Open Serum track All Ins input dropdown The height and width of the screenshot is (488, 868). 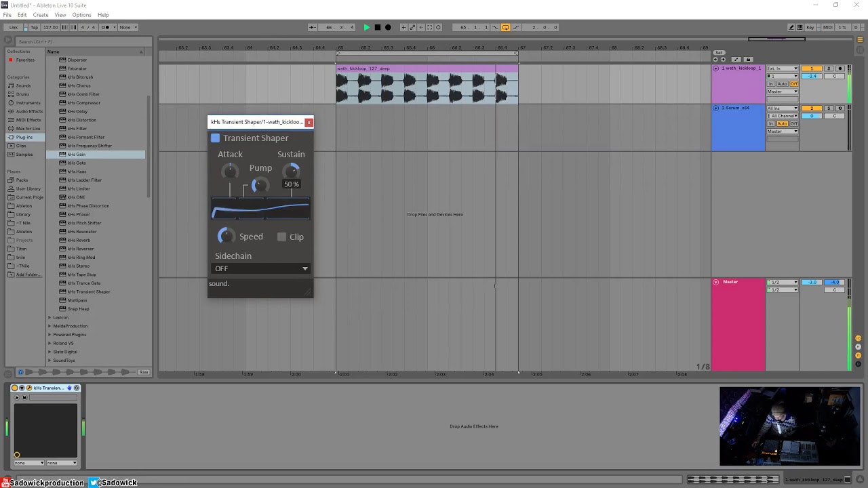tap(783, 108)
